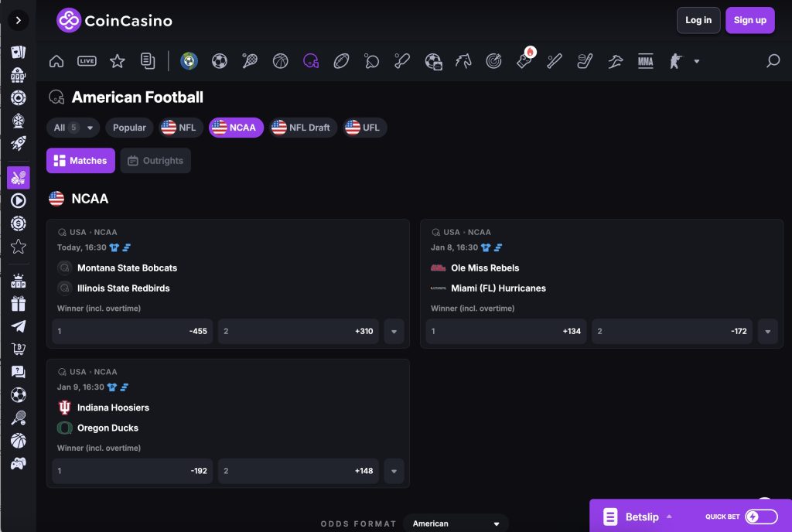Enable the Quick Bet toggle
This screenshot has width=792, height=532.
(759, 517)
